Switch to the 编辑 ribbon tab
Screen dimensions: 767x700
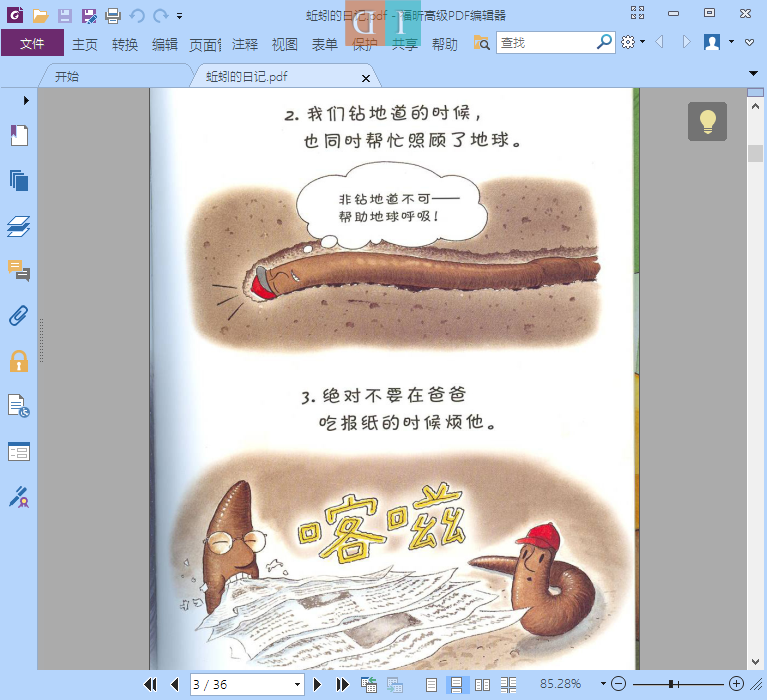(164, 45)
